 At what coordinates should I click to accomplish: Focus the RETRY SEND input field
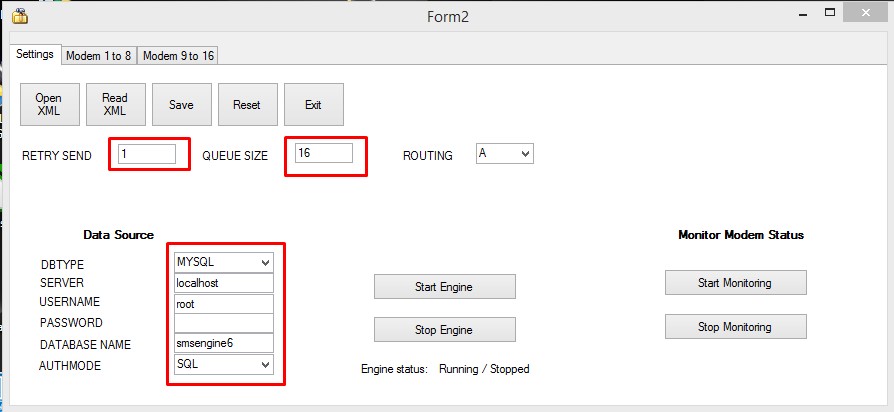pos(147,154)
